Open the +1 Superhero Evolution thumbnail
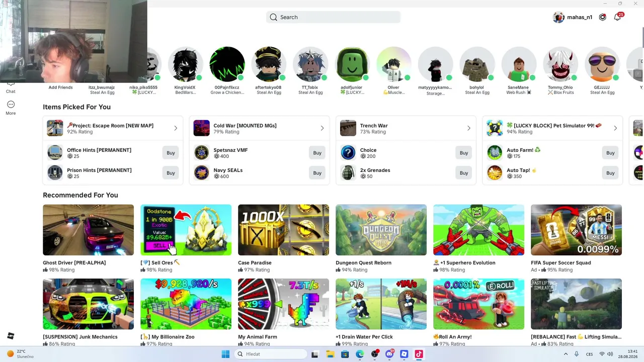Image resolution: width=644 pixels, height=362 pixels. [x=478, y=230]
